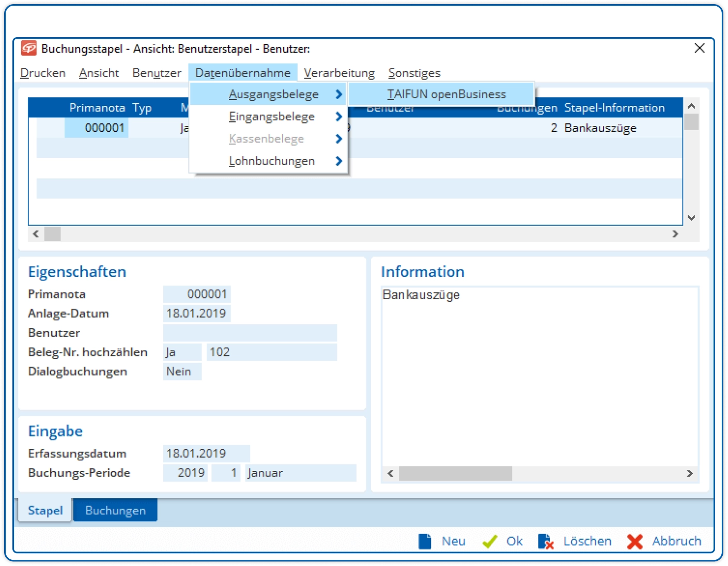Click the Neu document icon
Viewport: 728px width, 566px height.
tap(425, 541)
